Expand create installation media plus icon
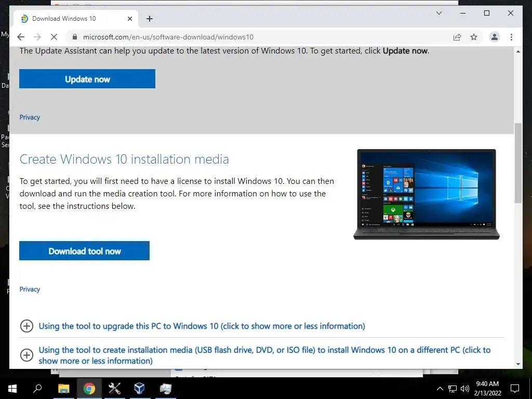Viewport: 532px width, 399px height. tap(27, 355)
